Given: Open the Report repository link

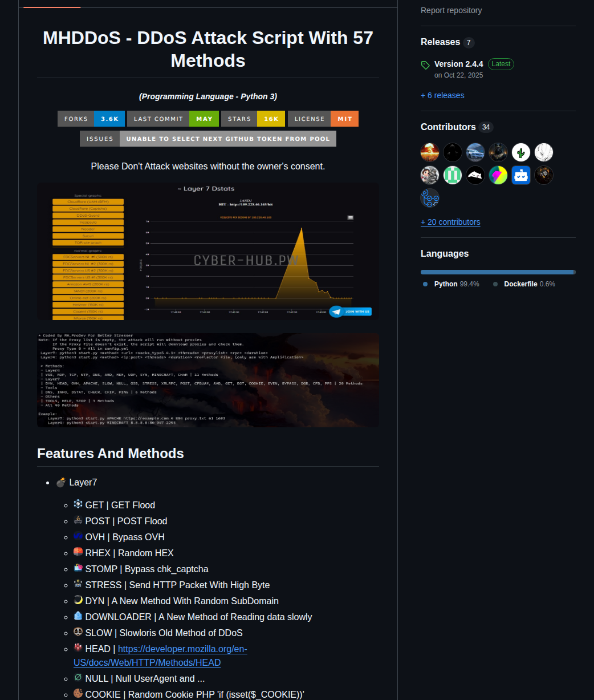Looking at the screenshot, I should point(451,10).
